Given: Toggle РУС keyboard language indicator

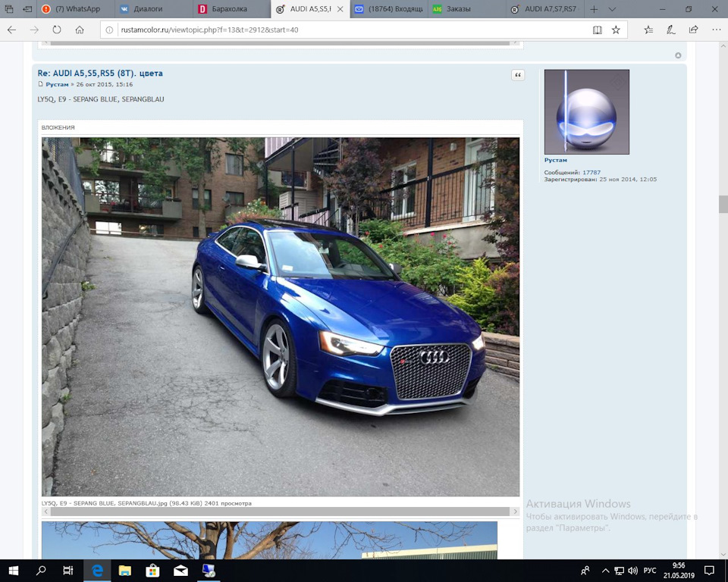Looking at the screenshot, I should (x=650, y=571).
